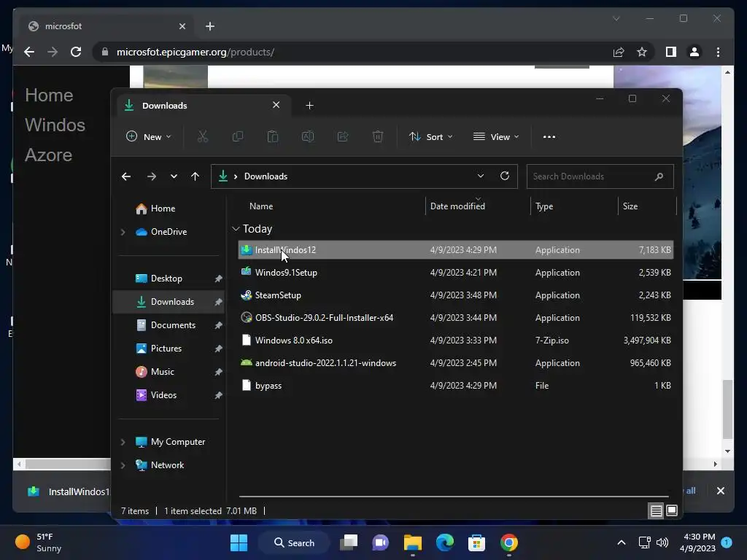Click Chrome icon in taskbar

pos(508,542)
